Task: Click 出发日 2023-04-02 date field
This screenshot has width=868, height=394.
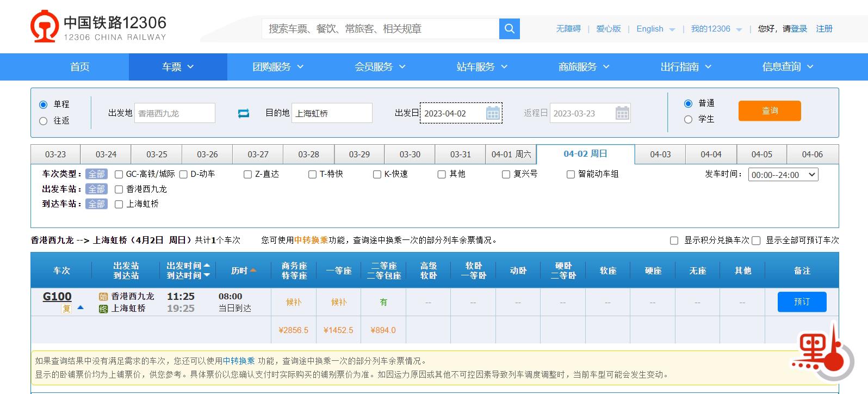Action: tap(461, 113)
